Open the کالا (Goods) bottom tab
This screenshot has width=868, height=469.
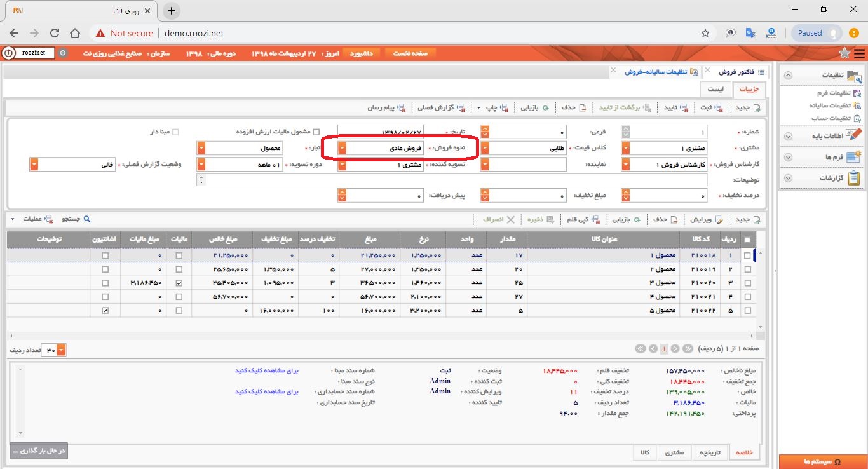tap(645, 452)
